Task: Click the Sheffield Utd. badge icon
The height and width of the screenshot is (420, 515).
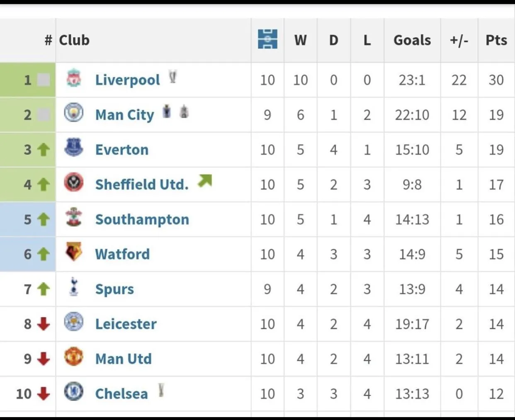Action: pyautogui.click(x=74, y=182)
